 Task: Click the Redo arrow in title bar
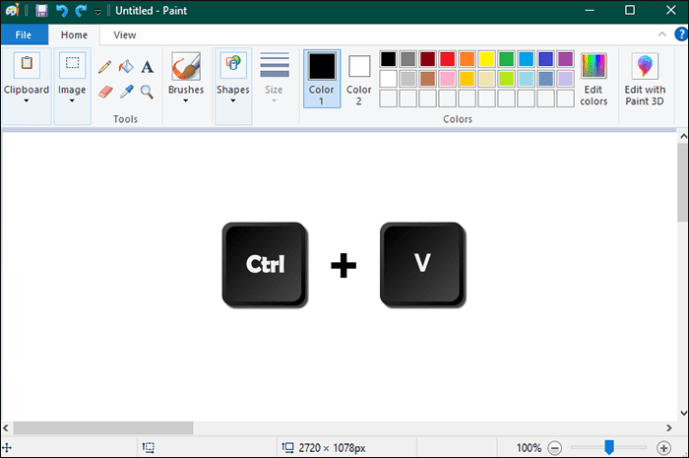pos(80,10)
